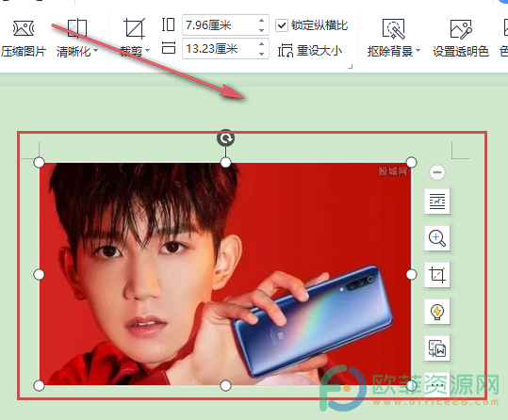508x420 pixels.
Task: Click the rotation handle above the picture
Action: point(226,138)
